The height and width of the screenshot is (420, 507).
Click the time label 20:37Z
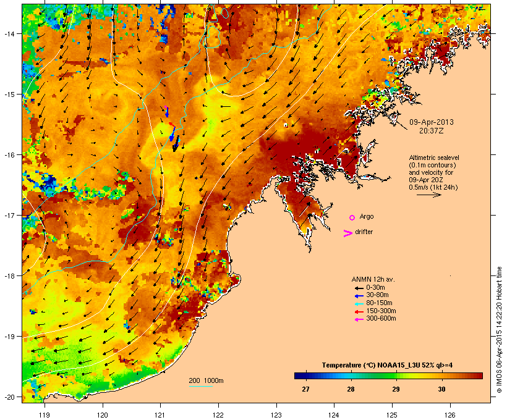click(432, 131)
